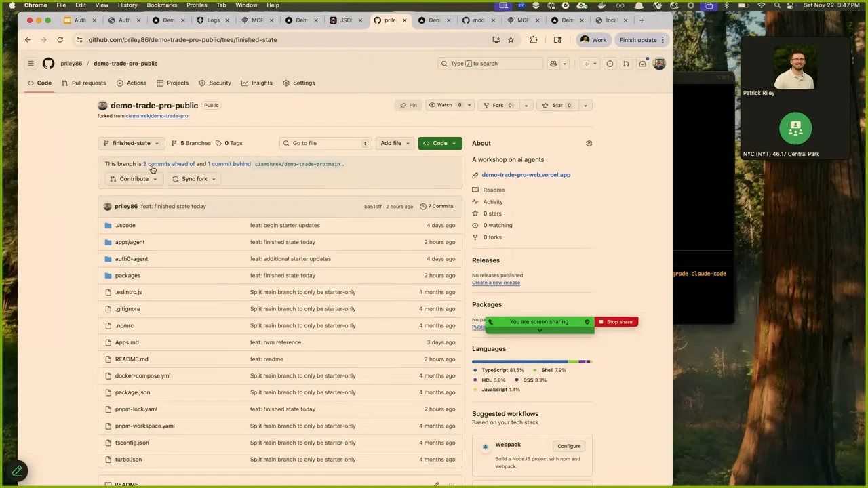Click the commit history clock icon
This screenshot has height=488, width=868.
pos(422,206)
